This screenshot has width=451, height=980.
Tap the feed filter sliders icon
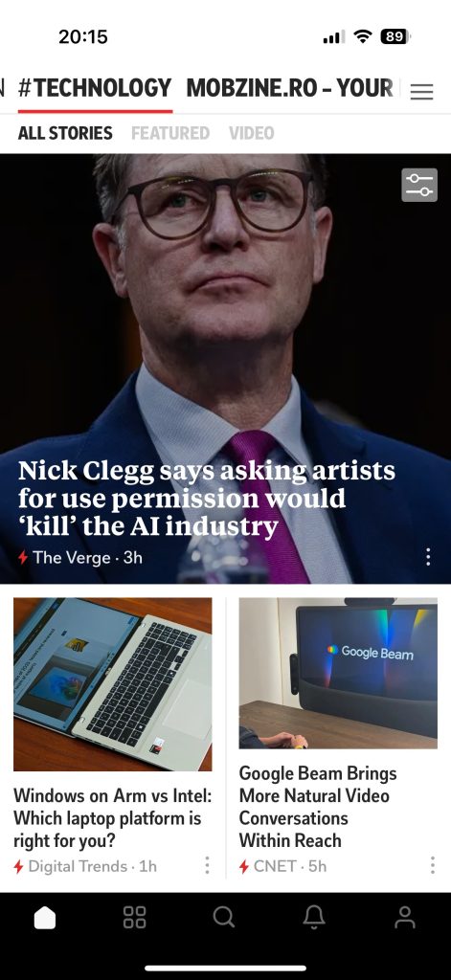point(419,185)
